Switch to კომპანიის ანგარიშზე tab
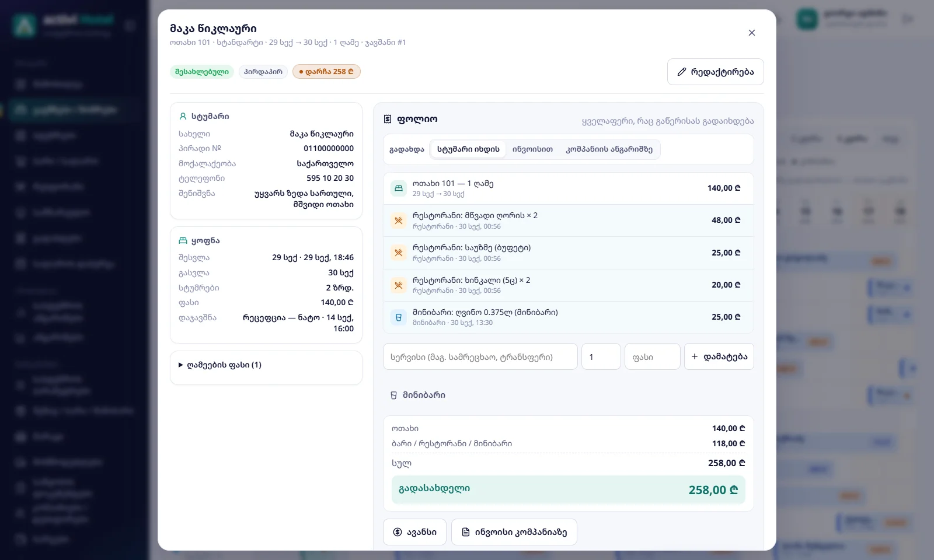Image resolution: width=934 pixels, height=560 pixels. coord(609,149)
